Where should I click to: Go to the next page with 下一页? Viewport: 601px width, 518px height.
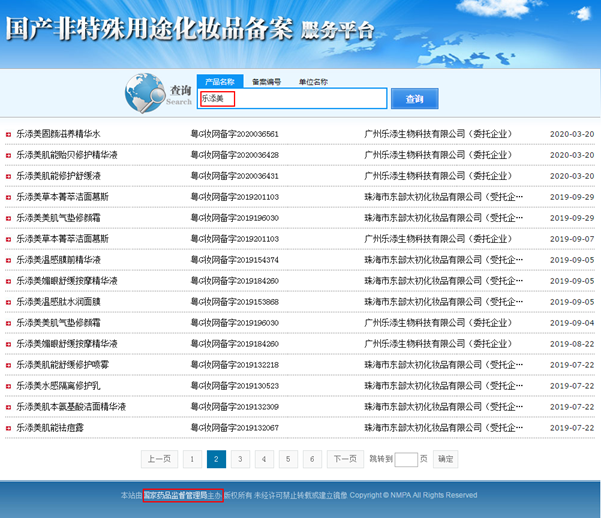[x=345, y=459]
